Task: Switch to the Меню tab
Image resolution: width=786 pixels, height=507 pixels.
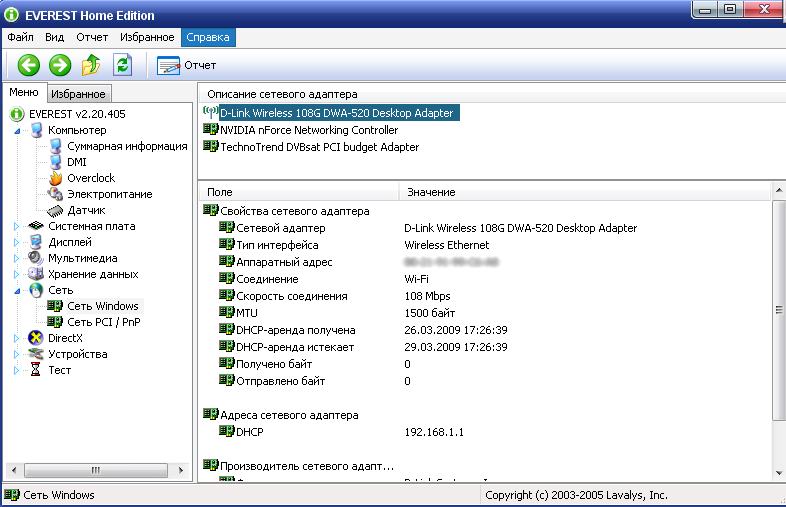Action: [x=24, y=92]
